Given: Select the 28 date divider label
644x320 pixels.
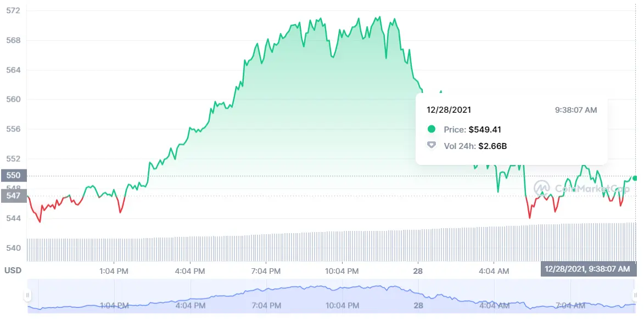Looking at the screenshot, I should point(417,271).
